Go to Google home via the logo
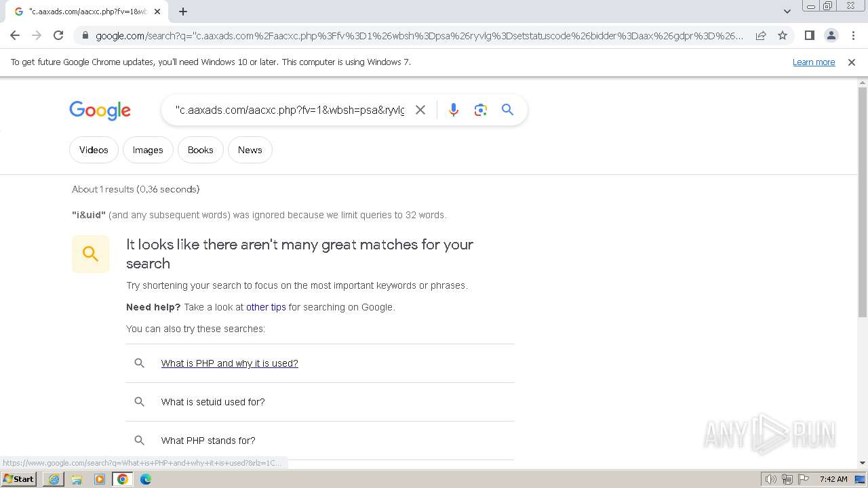 [x=100, y=110]
